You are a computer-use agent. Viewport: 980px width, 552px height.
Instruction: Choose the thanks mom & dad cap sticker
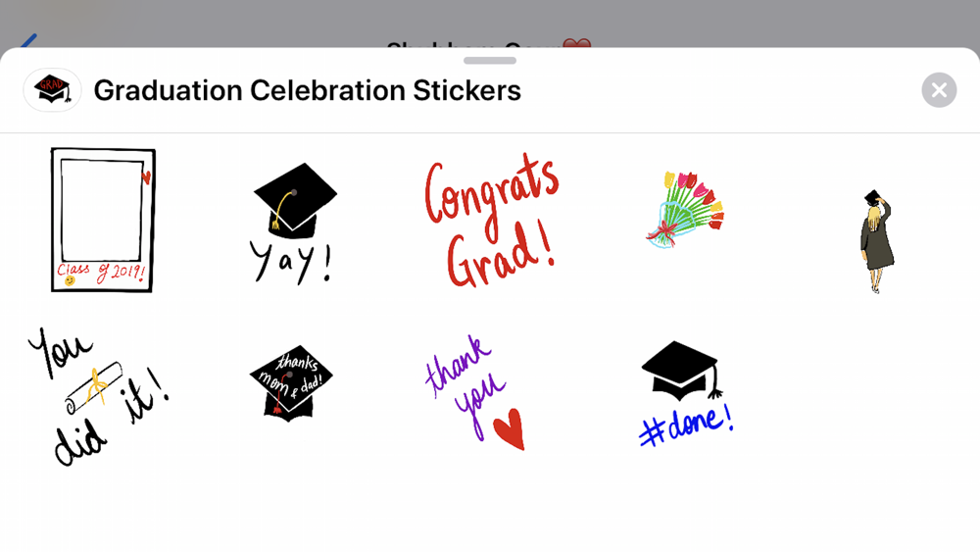click(x=291, y=382)
